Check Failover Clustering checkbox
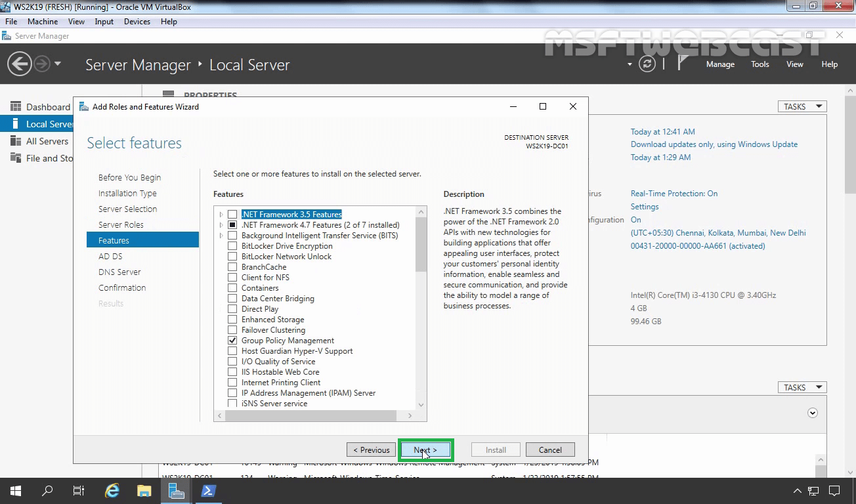 tap(232, 330)
